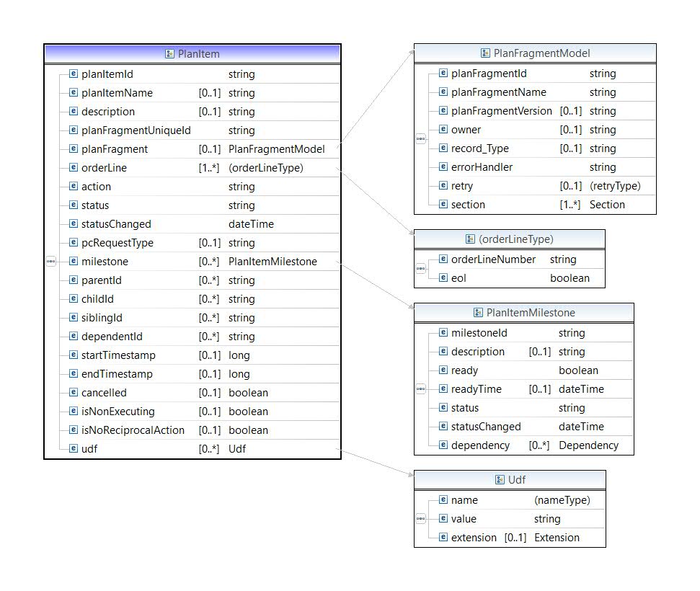Click the Udf header type icon
The height and width of the screenshot is (591, 700).
pos(500,480)
